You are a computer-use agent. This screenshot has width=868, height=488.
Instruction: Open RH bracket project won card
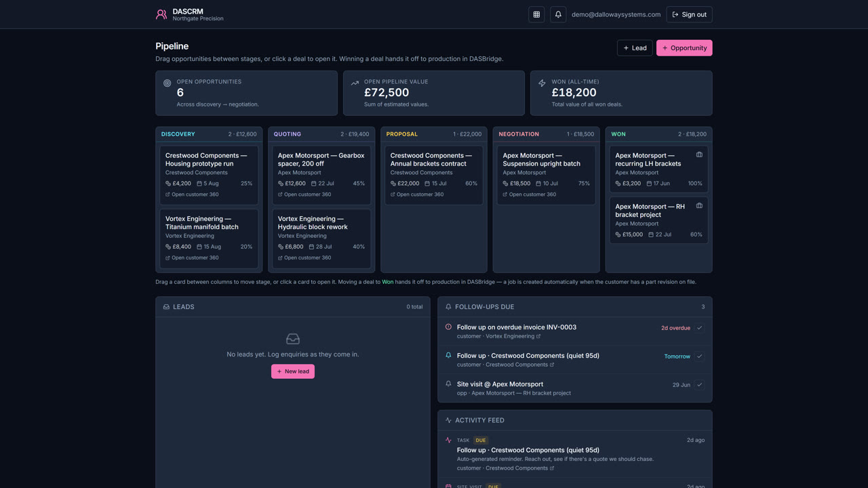(659, 220)
